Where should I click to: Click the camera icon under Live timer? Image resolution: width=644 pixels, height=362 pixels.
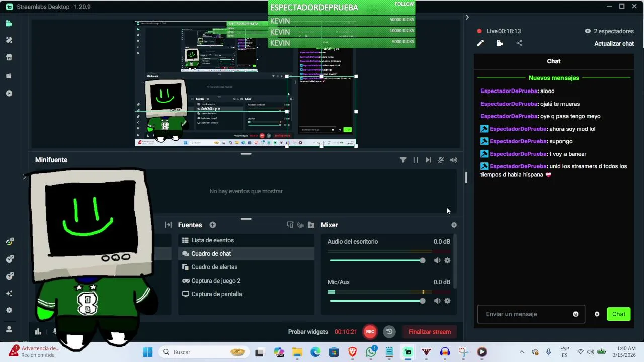pyautogui.click(x=500, y=43)
